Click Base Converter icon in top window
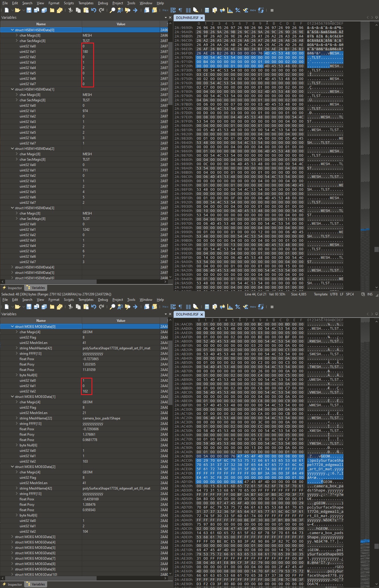Image resolution: width=379 pixels, height=588 pixels. tap(261, 10)
